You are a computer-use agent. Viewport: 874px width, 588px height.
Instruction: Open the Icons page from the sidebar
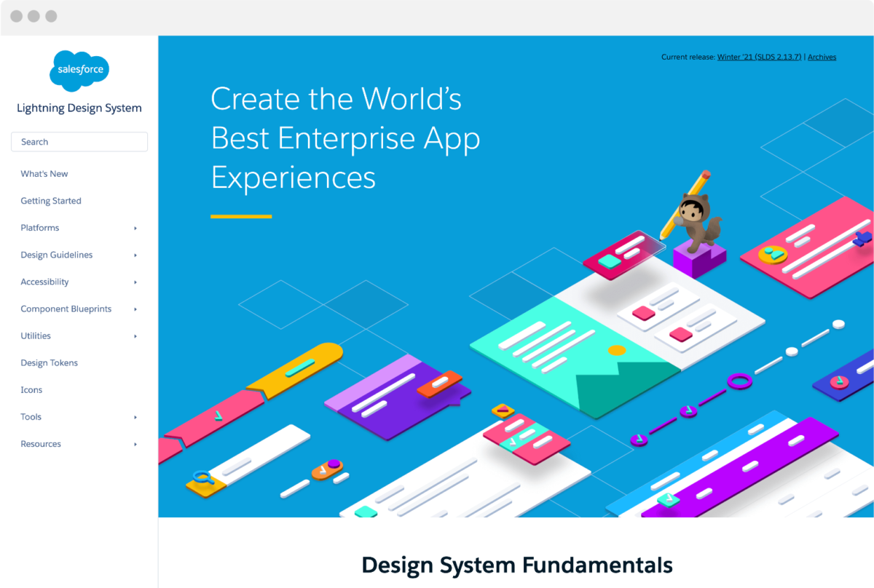click(x=31, y=389)
